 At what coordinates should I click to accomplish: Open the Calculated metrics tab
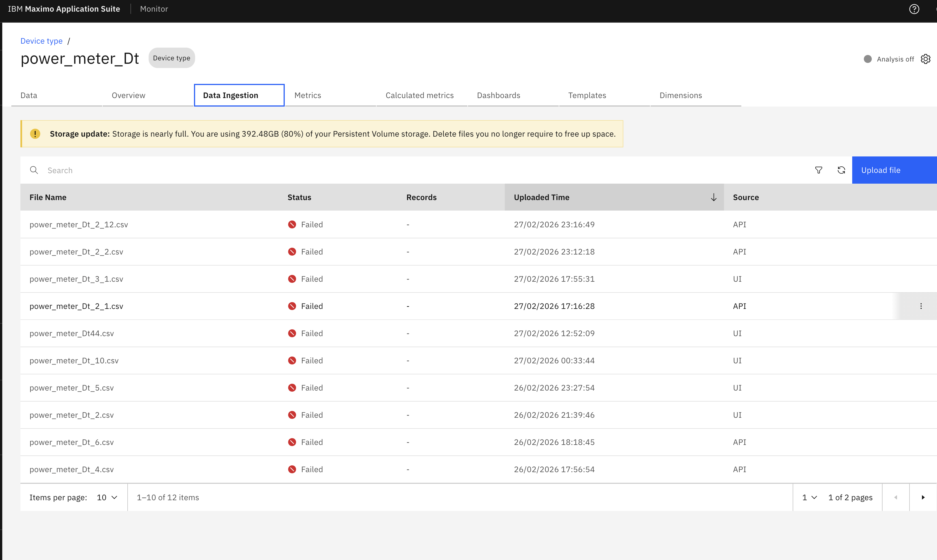pyautogui.click(x=419, y=95)
